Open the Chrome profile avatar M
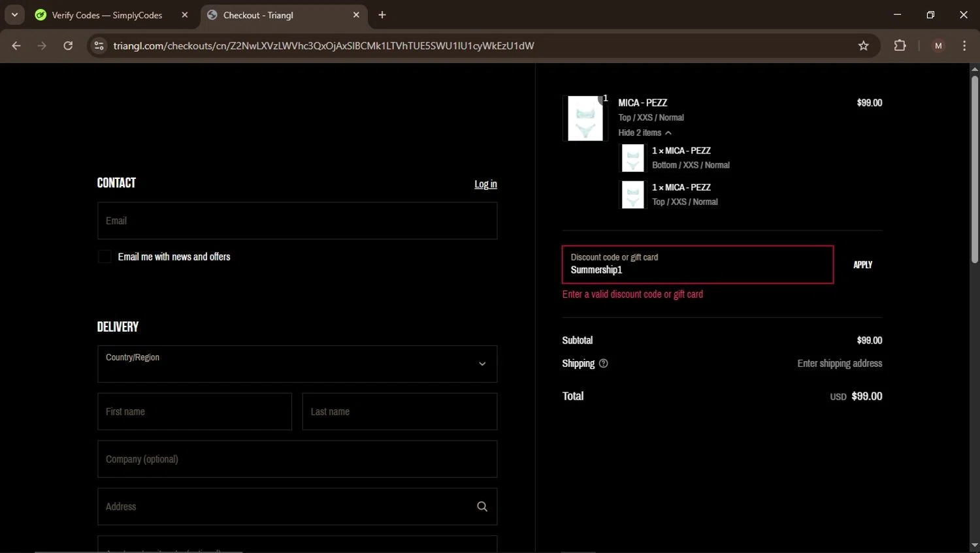The image size is (980, 553). click(938, 46)
